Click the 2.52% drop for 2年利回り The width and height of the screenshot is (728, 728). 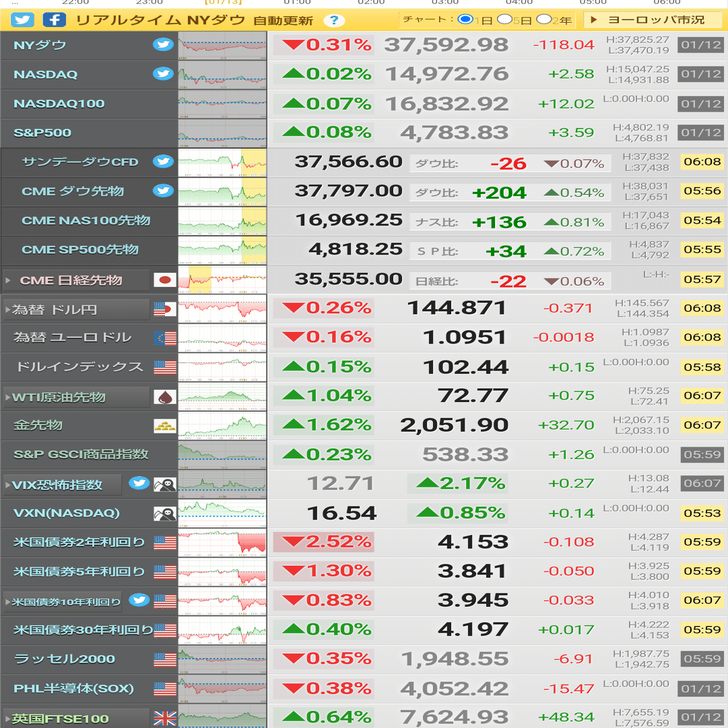[x=324, y=542]
